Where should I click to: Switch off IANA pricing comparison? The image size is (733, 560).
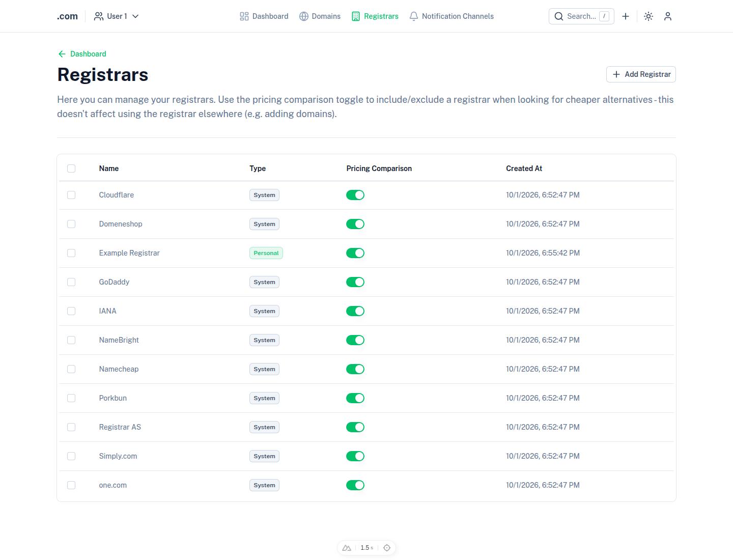355,311
